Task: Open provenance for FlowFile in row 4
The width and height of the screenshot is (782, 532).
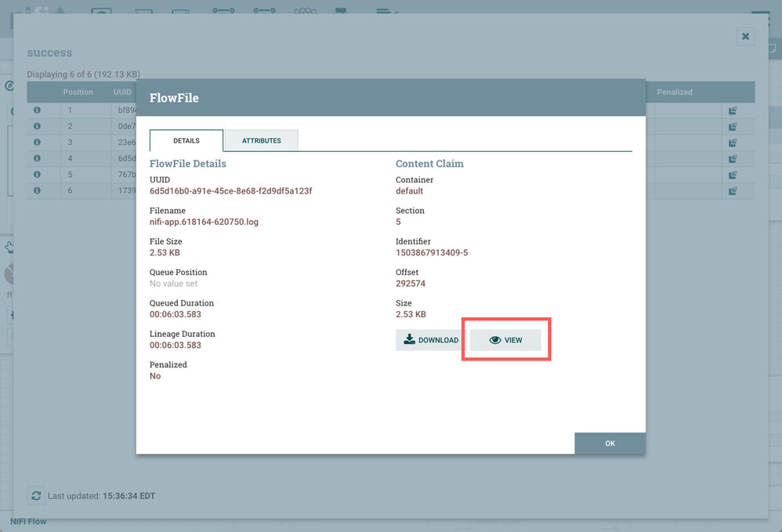Action: tap(732, 158)
